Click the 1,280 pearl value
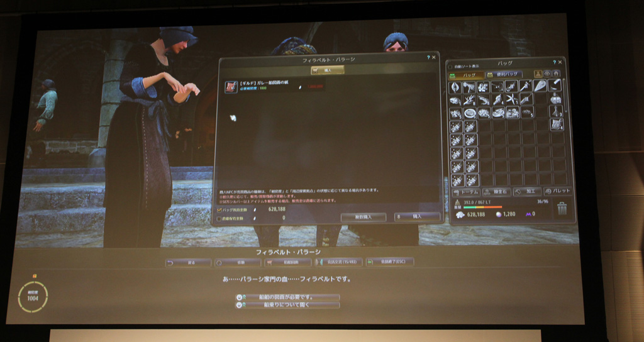 click(509, 214)
